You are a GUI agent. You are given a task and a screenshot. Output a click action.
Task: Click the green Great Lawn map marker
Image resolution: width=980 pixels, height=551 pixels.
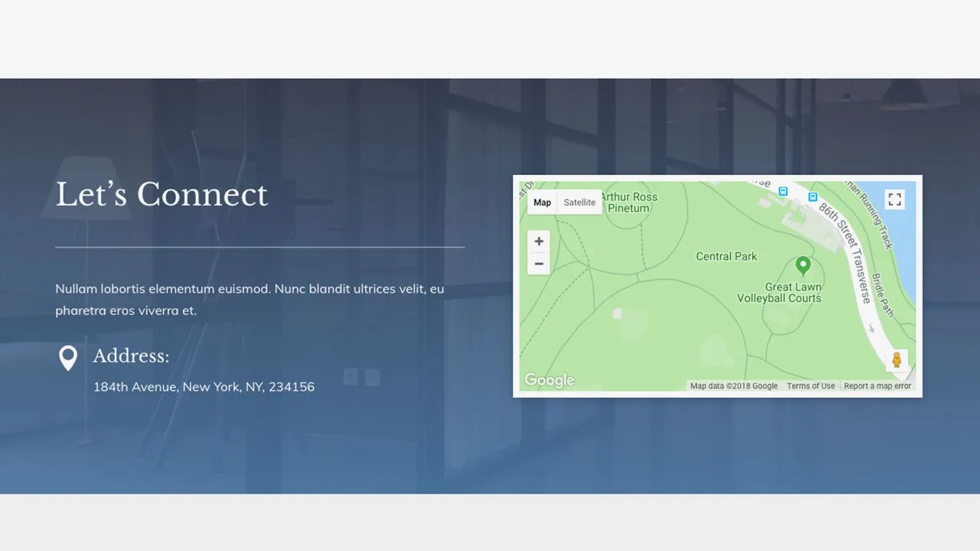click(x=803, y=265)
